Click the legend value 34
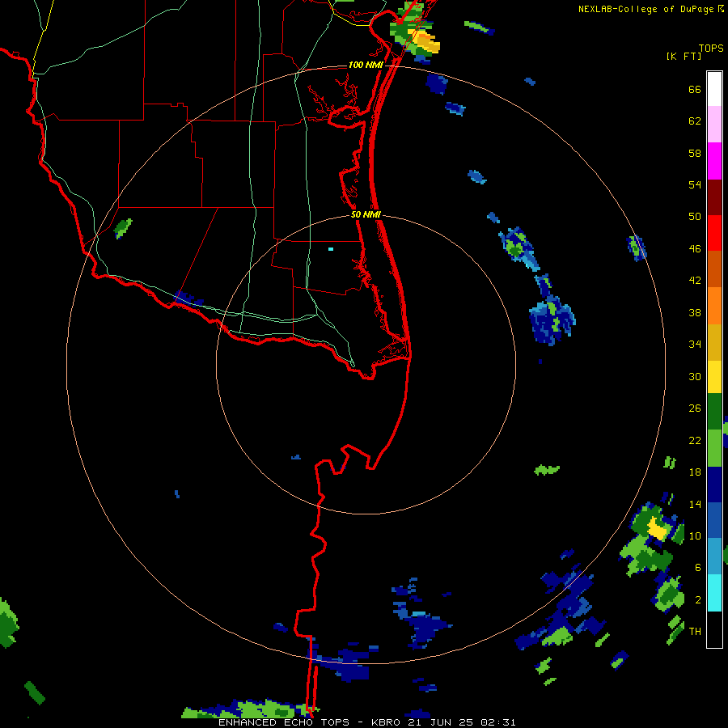 695,345
